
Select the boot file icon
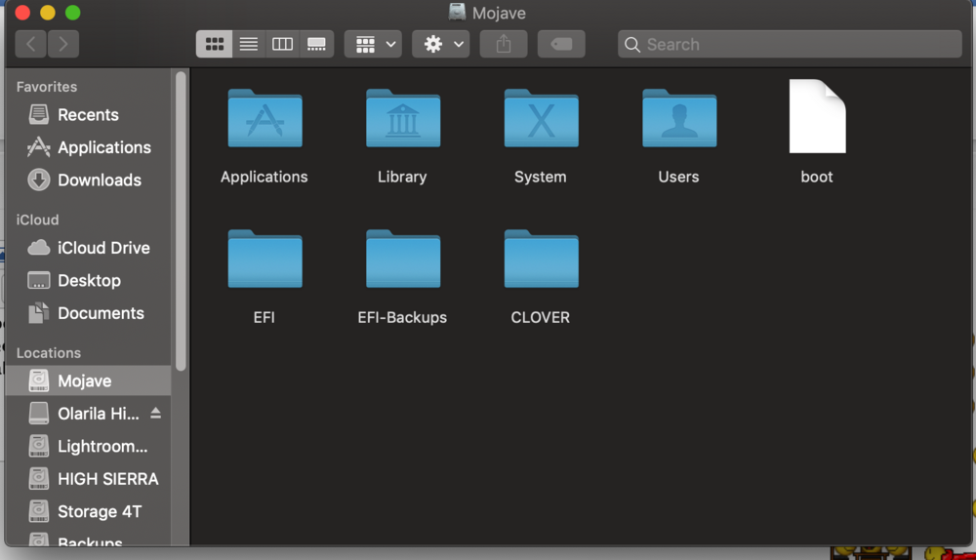pos(817,117)
